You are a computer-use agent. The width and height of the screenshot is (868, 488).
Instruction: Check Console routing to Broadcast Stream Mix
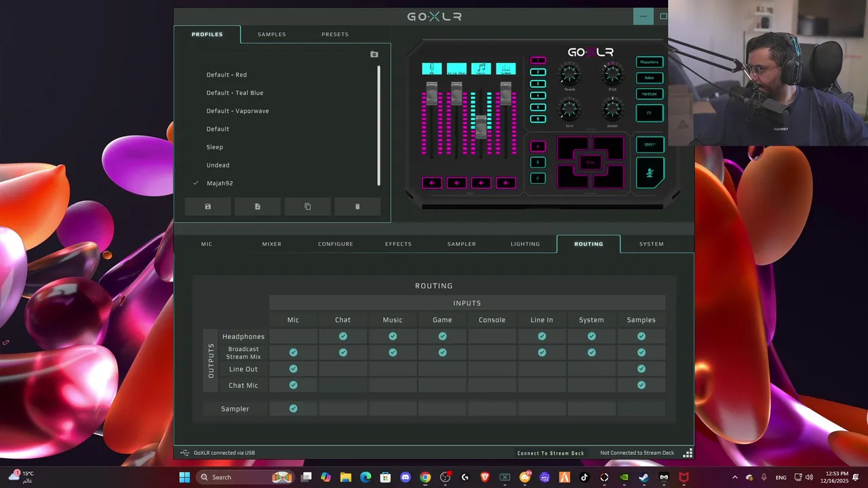492,352
